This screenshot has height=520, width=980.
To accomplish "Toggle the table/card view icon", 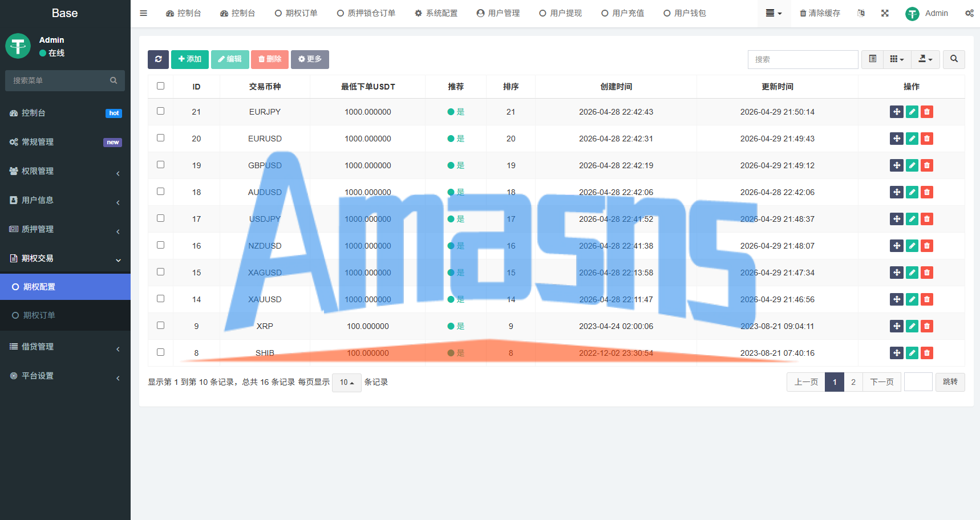I will (x=872, y=59).
